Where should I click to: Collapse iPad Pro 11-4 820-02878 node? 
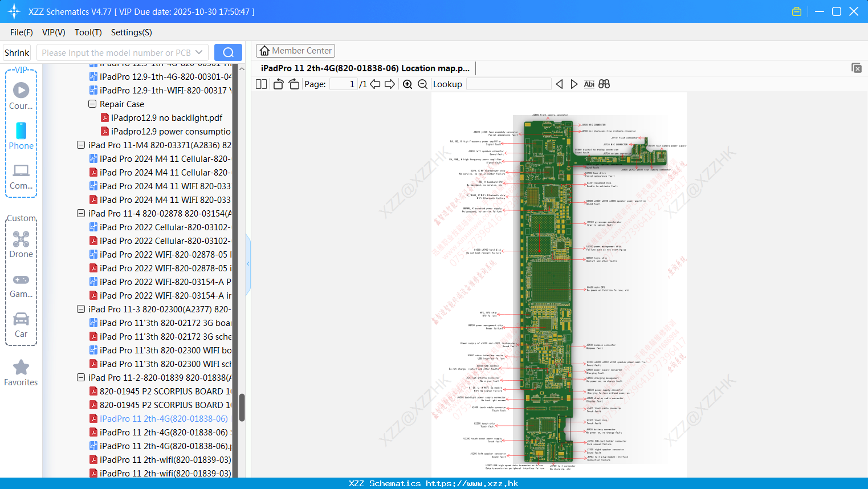pyautogui.click(x=81, y=214)
